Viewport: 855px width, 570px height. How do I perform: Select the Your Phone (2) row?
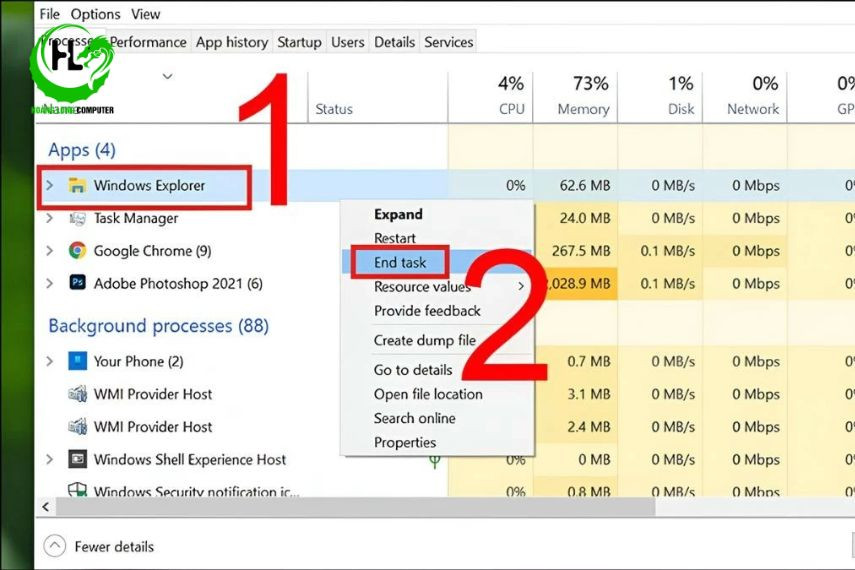[x=445, y=361]
